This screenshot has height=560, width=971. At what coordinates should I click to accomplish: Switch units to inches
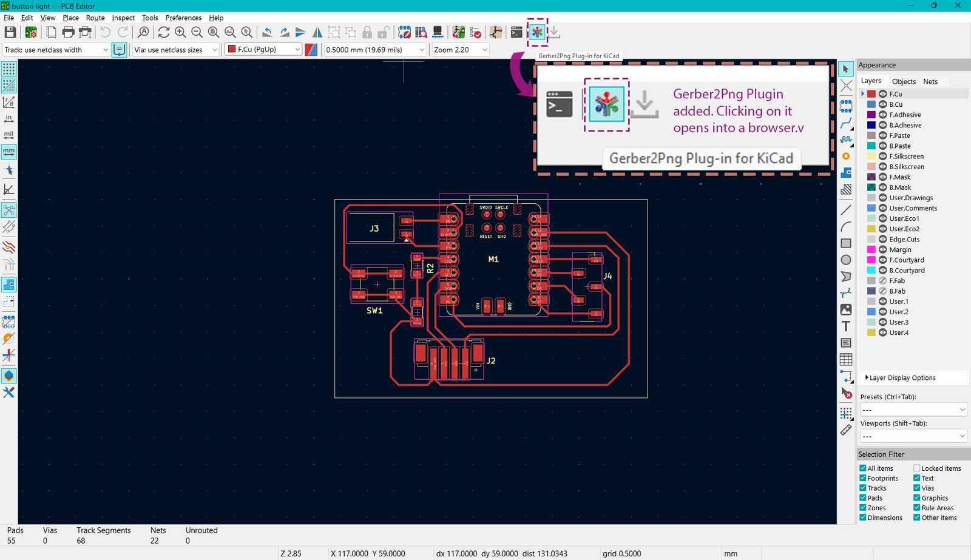[x=9, y=119]
